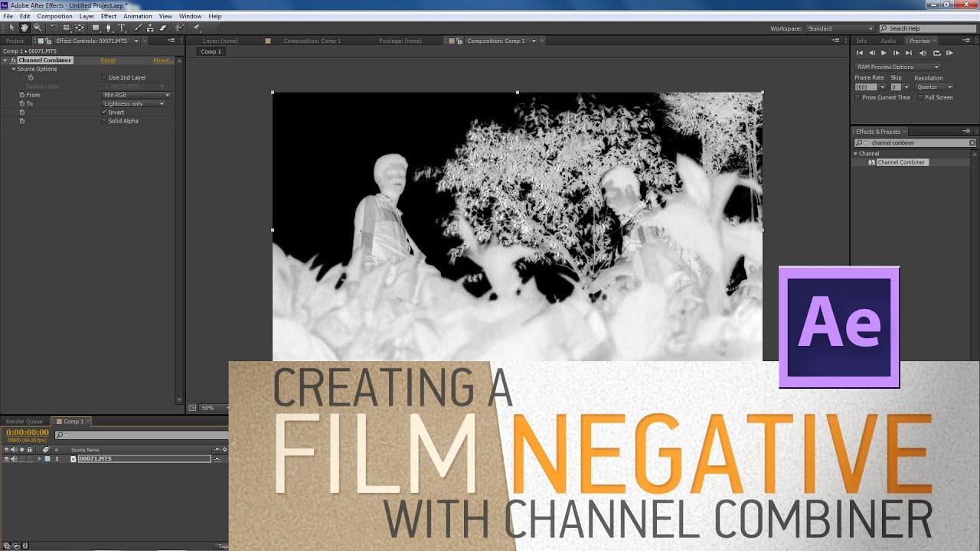The height and width of the screenshot is (551, 980).
Task: Clear the effects search field with X
Action: click(x=972, y=142)
